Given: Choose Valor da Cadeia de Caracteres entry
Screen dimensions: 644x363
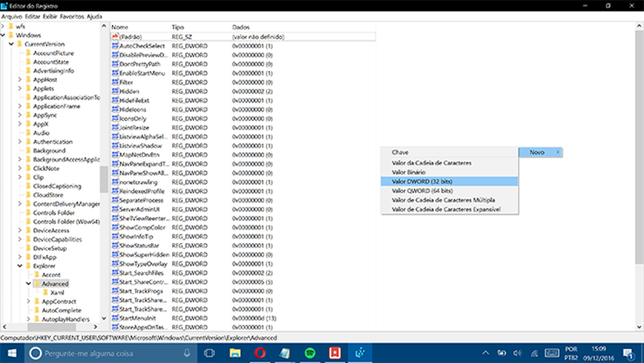Looking at the screenshot, I should point(450,162).
